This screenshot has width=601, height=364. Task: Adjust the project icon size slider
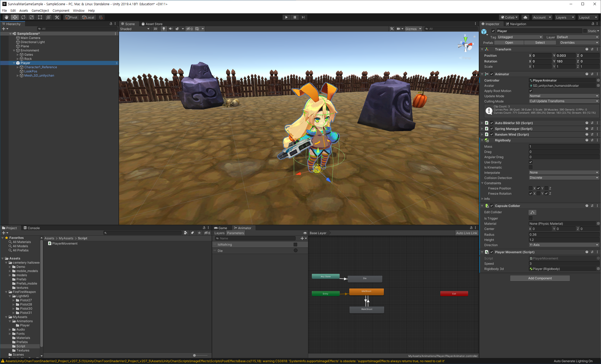click(x=194, y=355)
